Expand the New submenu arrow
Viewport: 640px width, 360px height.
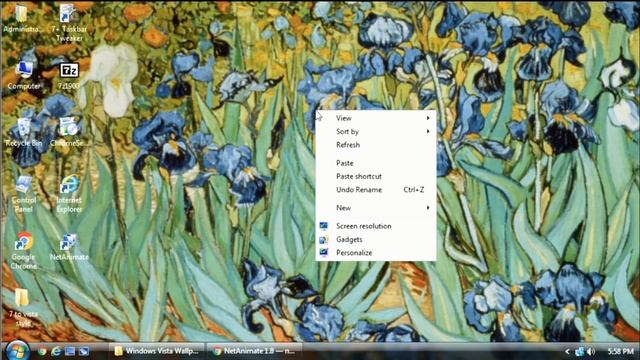point(428,208)
